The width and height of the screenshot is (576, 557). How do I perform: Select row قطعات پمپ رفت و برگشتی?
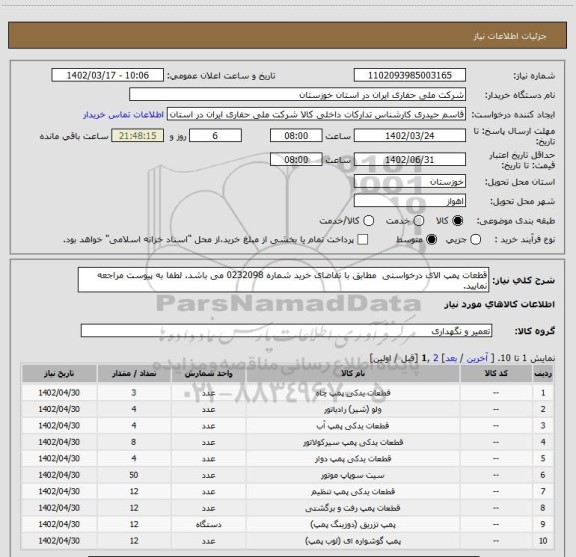(x=287, y=508)
